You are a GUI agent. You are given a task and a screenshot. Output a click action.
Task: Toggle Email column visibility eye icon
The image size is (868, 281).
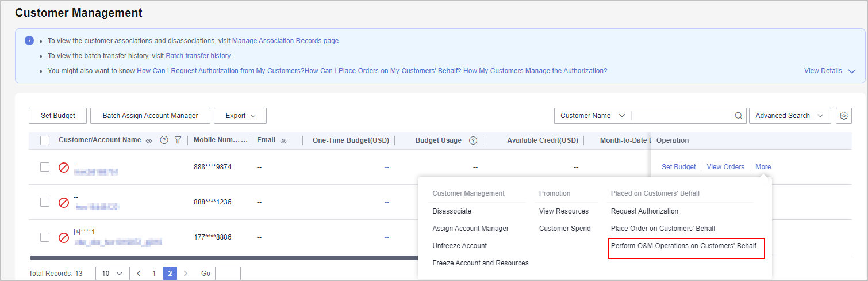[x=283, y=140]
